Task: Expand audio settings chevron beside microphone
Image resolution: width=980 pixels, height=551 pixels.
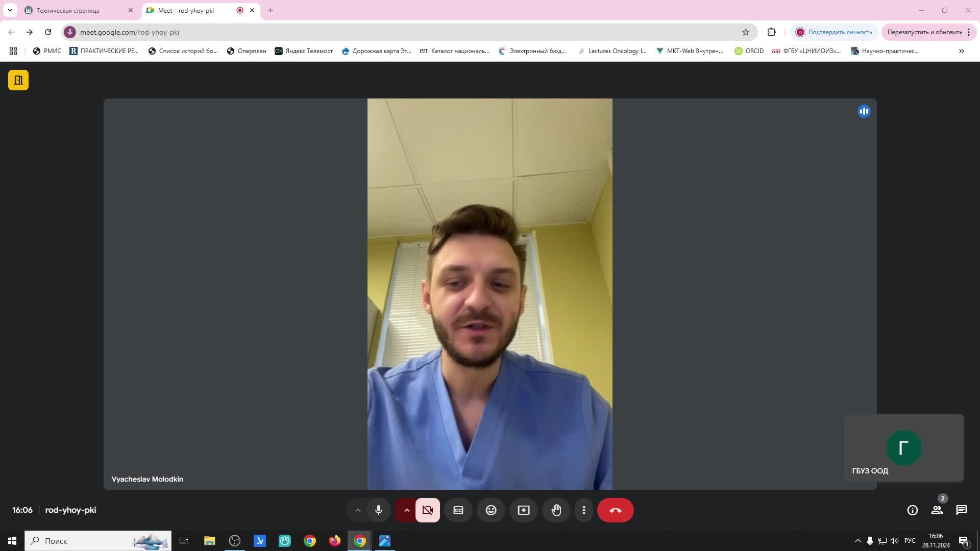Action: click(x=358, y=510)
